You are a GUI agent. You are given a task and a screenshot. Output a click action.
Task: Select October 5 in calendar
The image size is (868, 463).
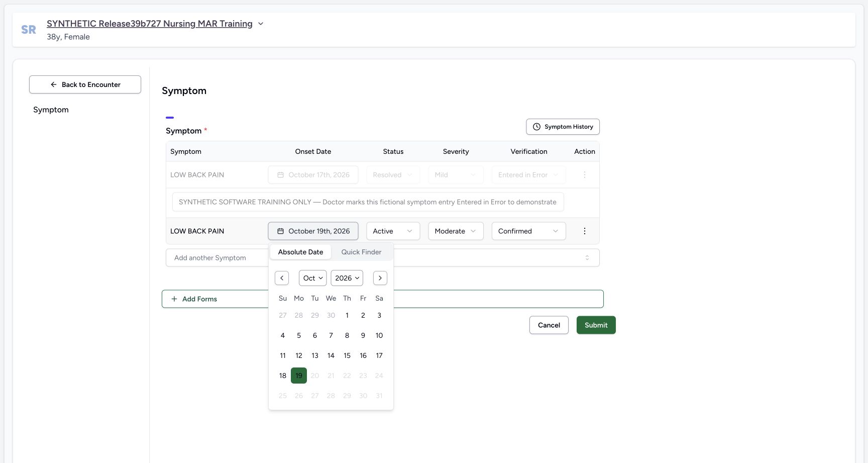[x=299, y=335]
